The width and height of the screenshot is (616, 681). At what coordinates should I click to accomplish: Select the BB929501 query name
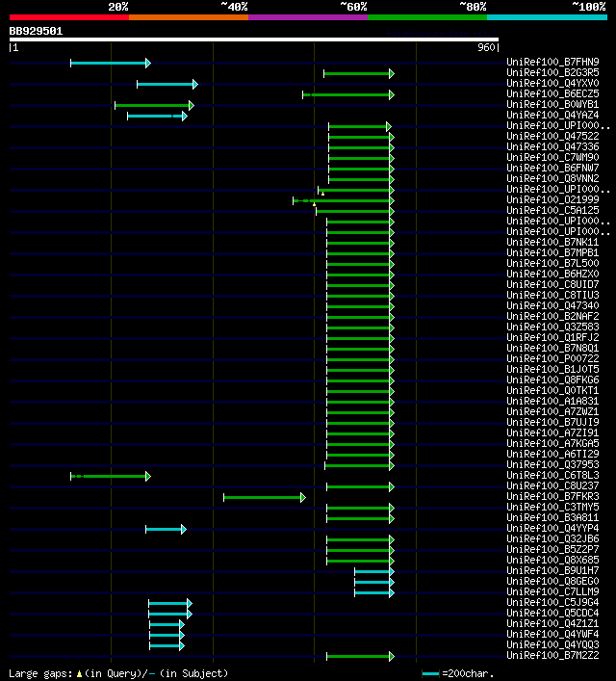pos(36,31)
